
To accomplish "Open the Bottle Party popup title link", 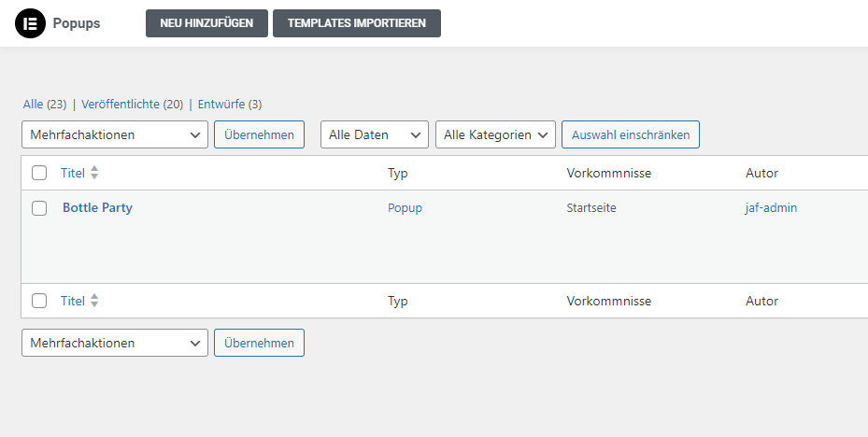I will 97,208.
